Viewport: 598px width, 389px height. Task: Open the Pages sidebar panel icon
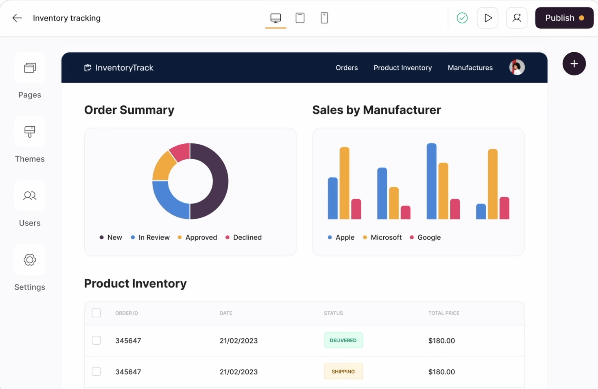click(x=30, y=68)
